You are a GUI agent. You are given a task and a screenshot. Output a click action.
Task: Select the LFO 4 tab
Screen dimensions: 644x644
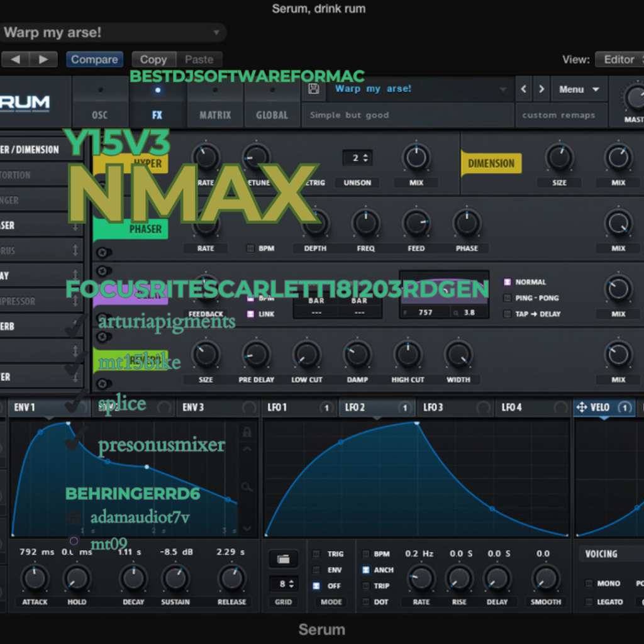click(x=533, y=408)
